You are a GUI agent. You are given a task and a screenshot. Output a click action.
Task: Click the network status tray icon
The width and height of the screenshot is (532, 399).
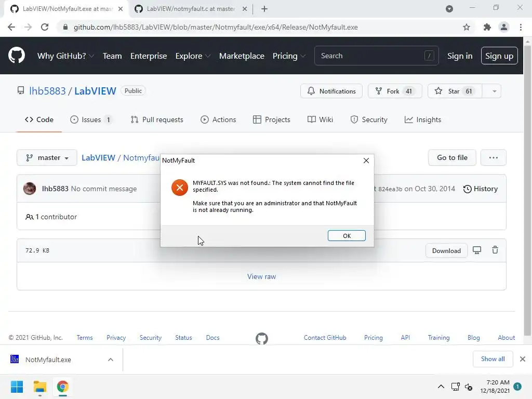click(455, 387)
